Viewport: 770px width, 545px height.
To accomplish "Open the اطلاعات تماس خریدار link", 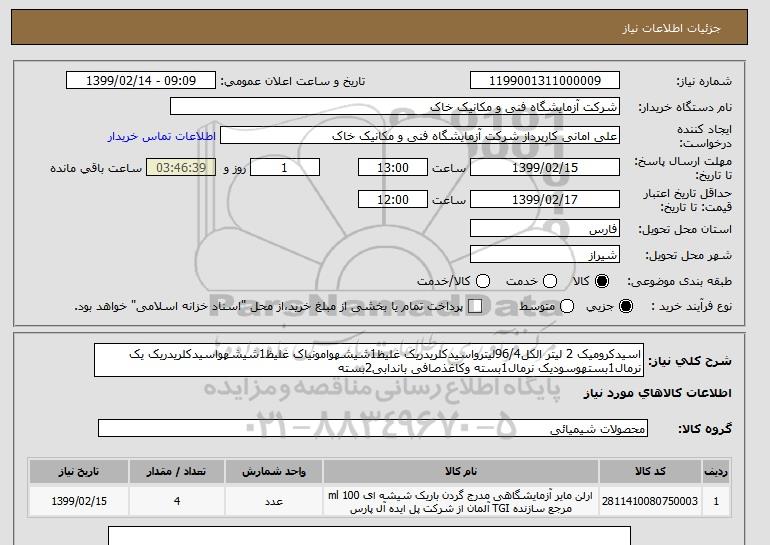I will (162, 136).
